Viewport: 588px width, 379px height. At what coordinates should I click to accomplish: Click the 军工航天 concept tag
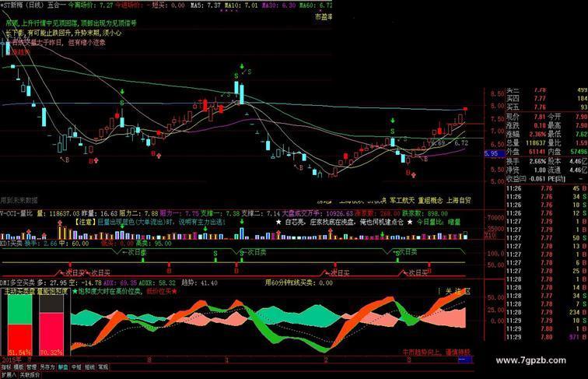coord(402,200)
